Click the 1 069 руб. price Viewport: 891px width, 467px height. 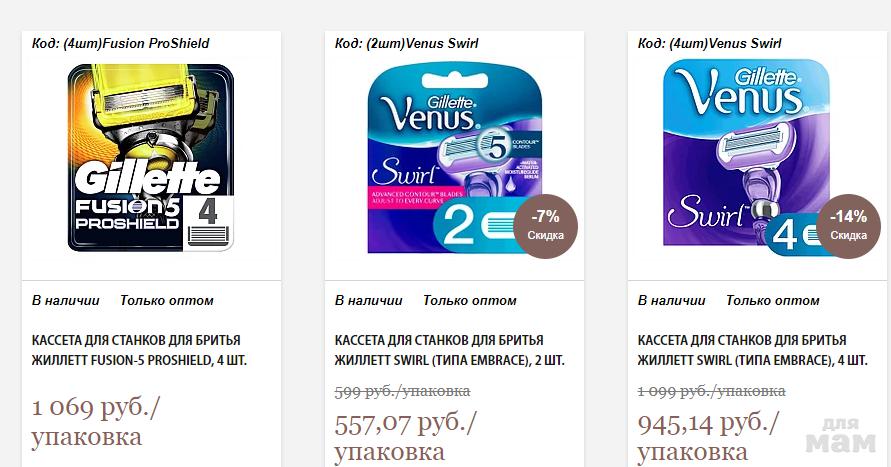tap(96, 422)
